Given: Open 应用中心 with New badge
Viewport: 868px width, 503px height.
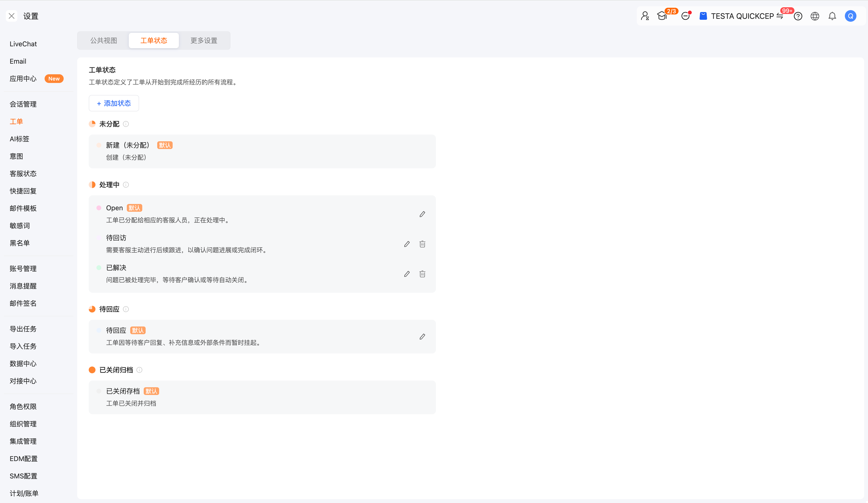Looking at the screenshot, I should [x=23, y=79].
